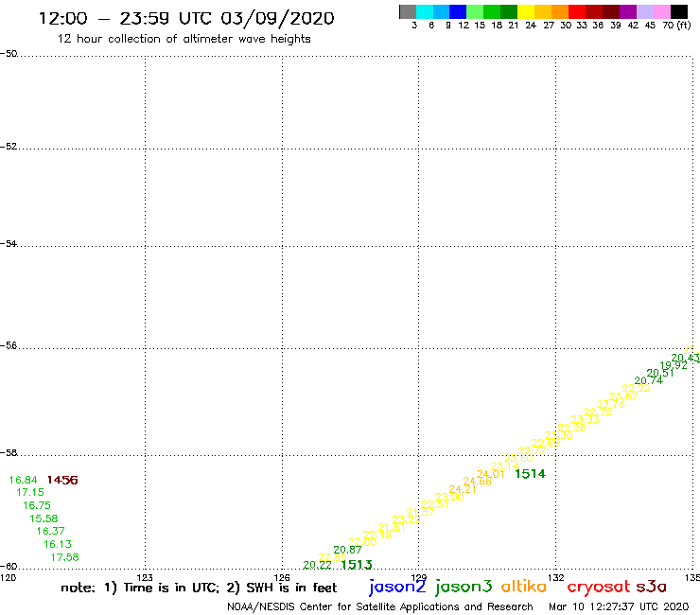Click the time stamp 1456
Image resolution: width=700 pixels, height=615 pixels.
pyautogui.click(x=62, y=480)
